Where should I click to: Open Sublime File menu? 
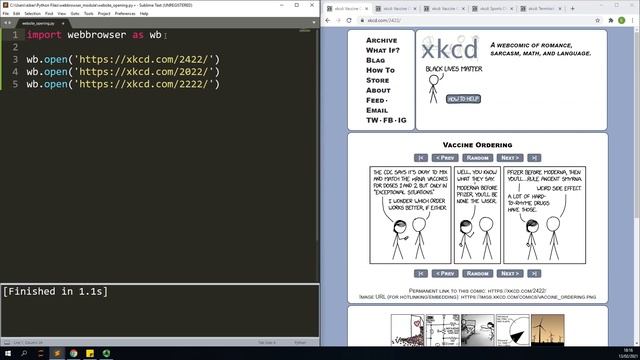6,13
